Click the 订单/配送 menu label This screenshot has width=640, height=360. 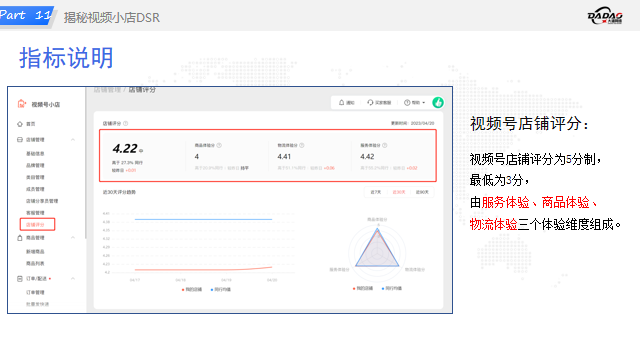point(36,278)
